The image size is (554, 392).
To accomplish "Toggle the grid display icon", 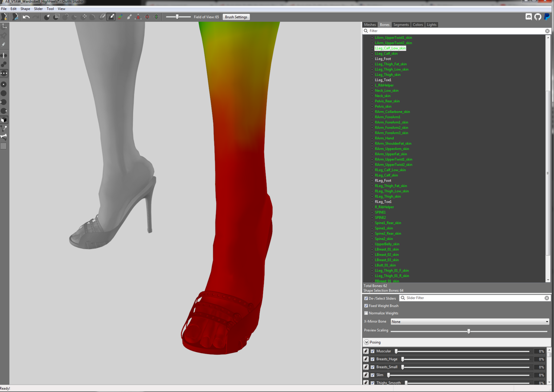I will 4,146.
